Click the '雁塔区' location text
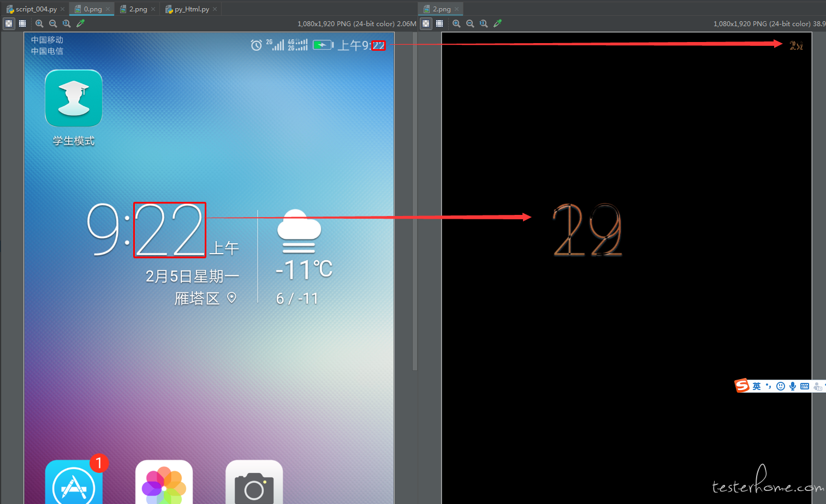The height and width of the screenshot is (504, 826). [x=197, y=298]
